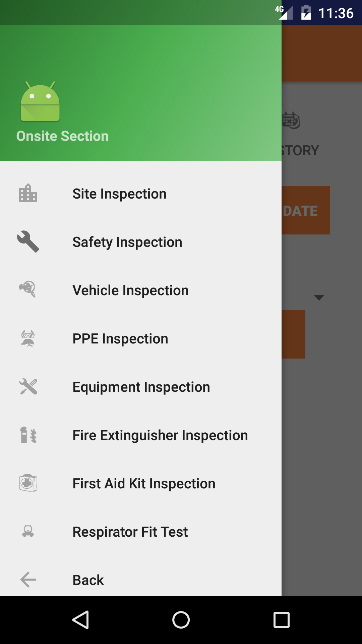Tap the PPE Inspection goggles icon

[28, 338]
